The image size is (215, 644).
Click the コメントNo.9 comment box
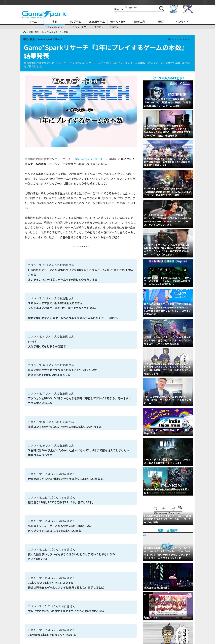point(81,449)
